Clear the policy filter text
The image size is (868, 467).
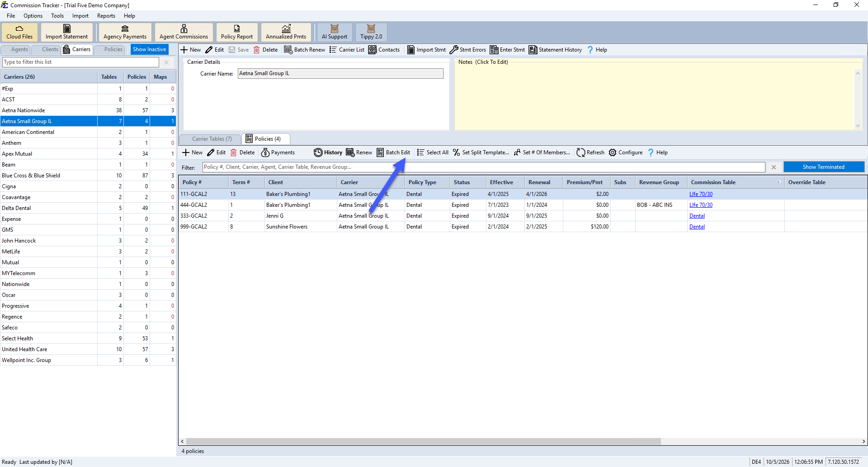point(774,167)
